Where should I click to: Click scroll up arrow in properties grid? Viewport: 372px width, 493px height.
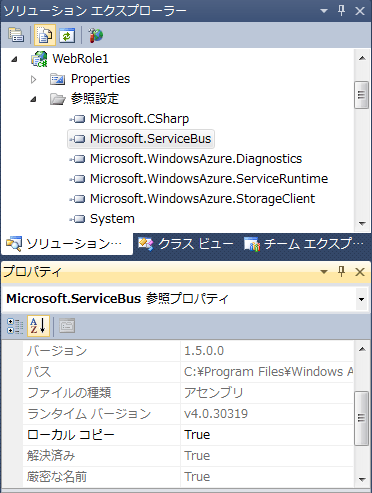click(362, 349)
